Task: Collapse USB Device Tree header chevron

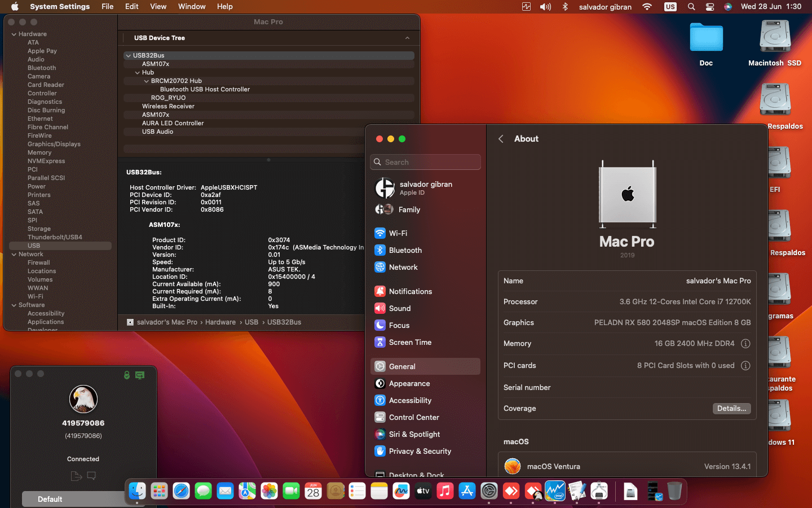Action: 407,38
